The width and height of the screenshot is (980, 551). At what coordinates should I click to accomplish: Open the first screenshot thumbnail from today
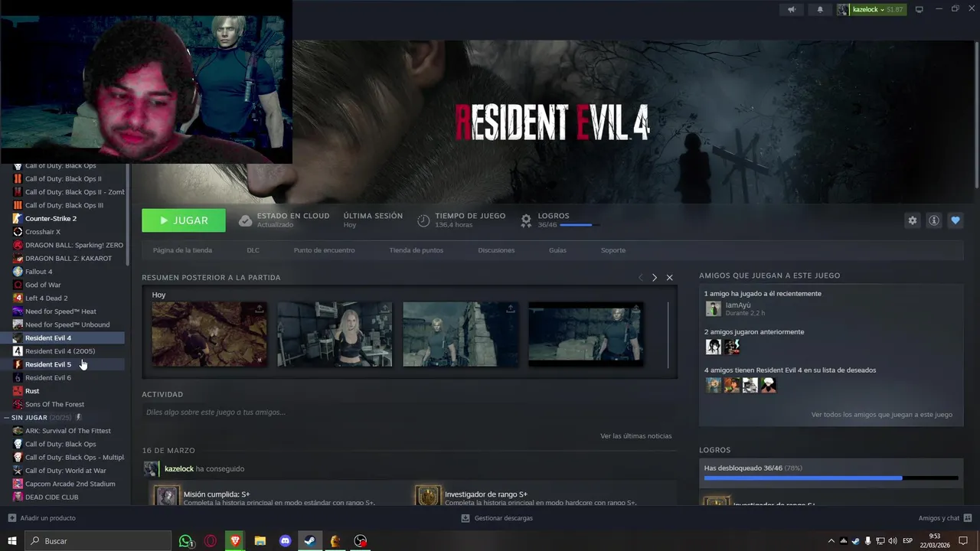(209, 334)
